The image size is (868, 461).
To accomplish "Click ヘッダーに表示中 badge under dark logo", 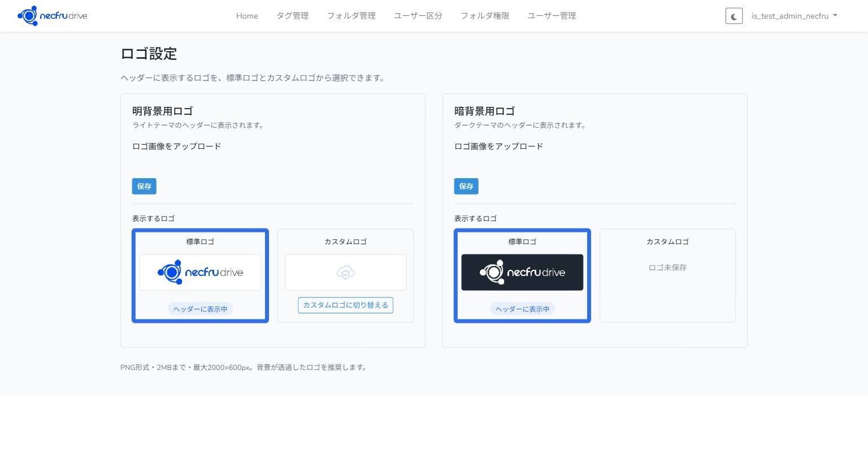I will click(522, 309).
